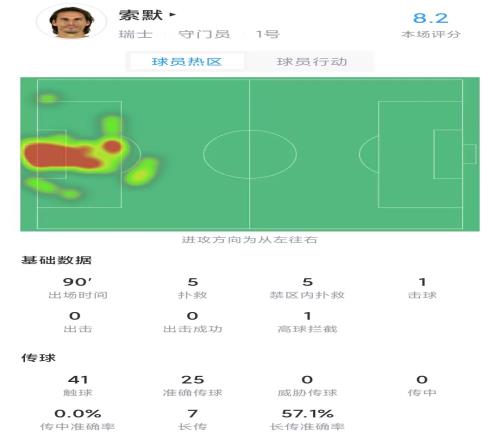Screen dimensions: 500x440
Task: Select the 本场评分 label
Action: tap(430, 34)
